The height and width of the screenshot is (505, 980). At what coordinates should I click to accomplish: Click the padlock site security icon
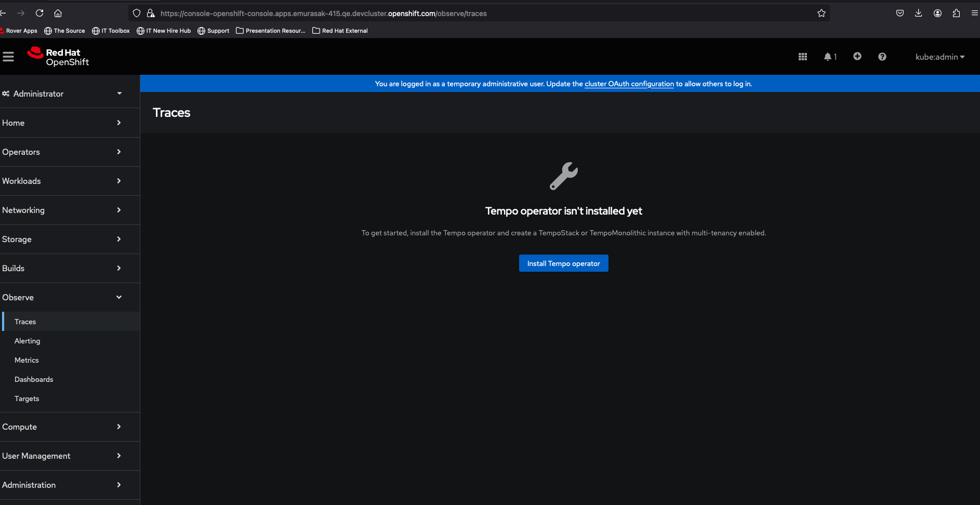click(x=151, y=13)
